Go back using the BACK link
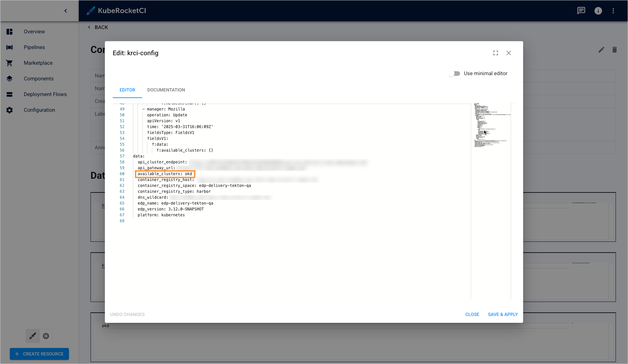Image resolution: width=628 pixels, height=364 pixels. point(98,27)
